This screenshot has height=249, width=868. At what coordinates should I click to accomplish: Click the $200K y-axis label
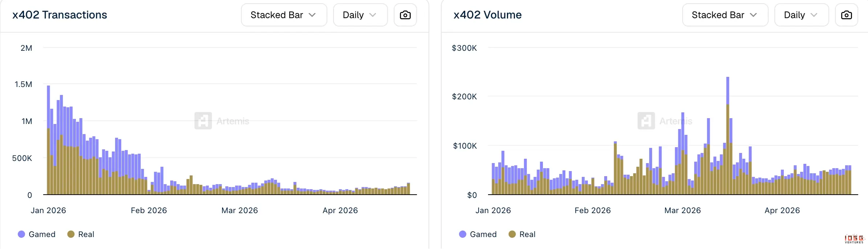click(464, 96)
